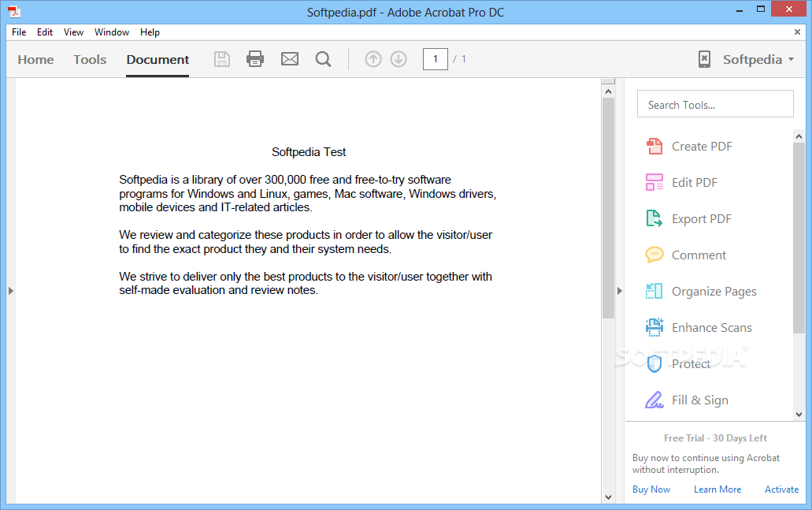Image resolution: width=812 pixels, height=510 pixels.
Task: Go to next page down-arrow icon
Action: 399,59
